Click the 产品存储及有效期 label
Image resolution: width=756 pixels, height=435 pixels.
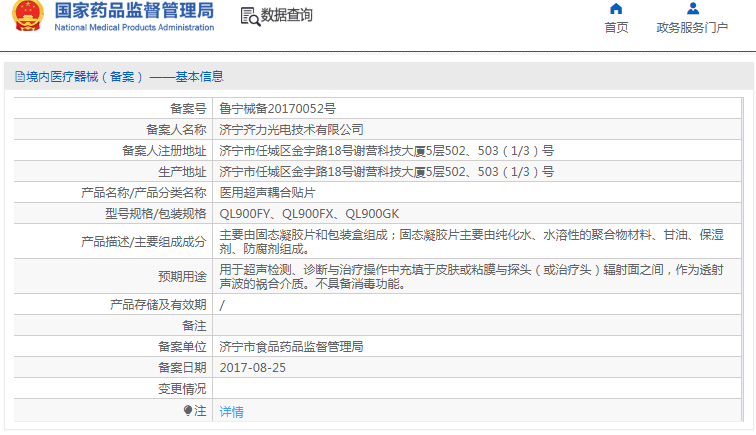click(158, 305)
